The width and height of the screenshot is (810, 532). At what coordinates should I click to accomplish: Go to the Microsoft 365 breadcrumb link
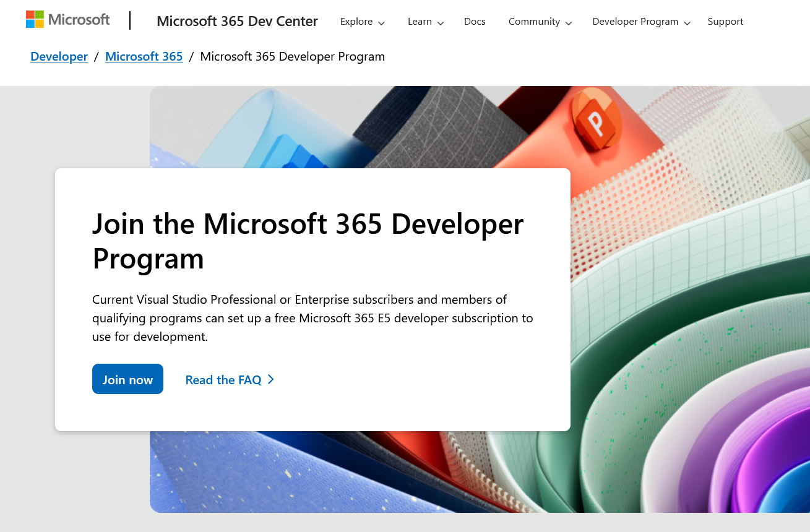(144, 56)
